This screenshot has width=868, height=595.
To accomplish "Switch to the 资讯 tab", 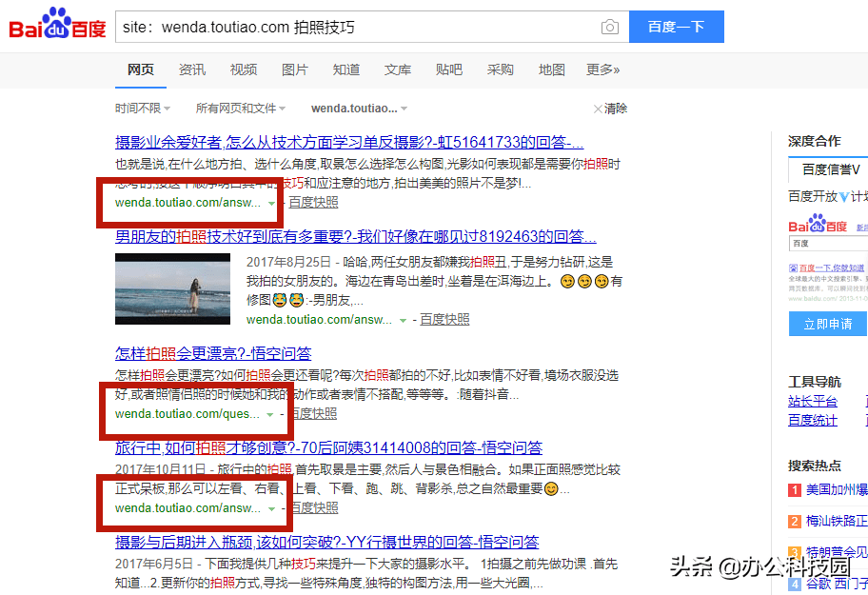I will click(x=192, y=69).
